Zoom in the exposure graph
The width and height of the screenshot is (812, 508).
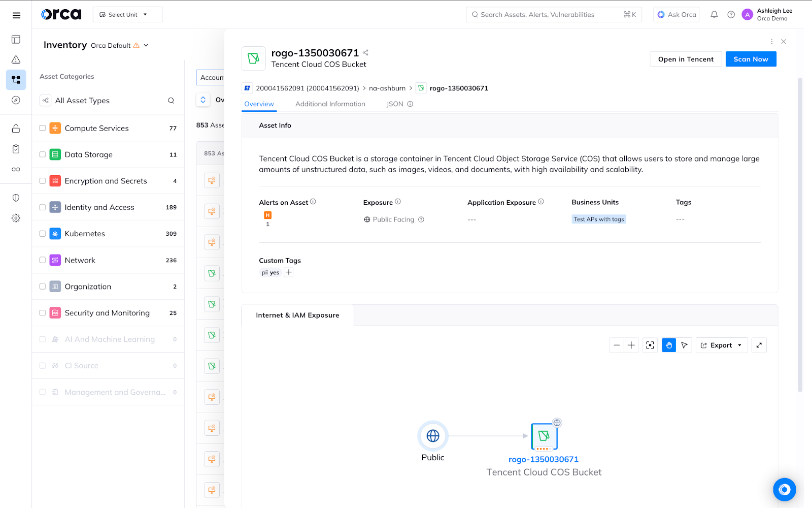pyautogui.click(x=631, y=345)
